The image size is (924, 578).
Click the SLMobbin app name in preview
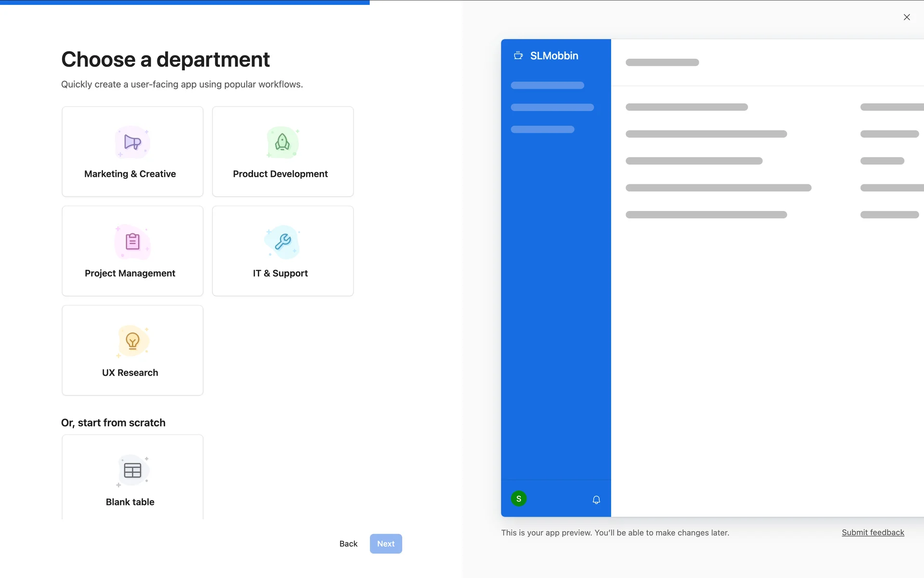click(x=554, y=56)
